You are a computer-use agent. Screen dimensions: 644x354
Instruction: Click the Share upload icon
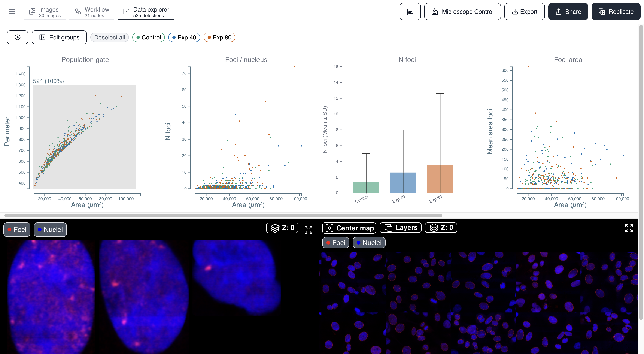point(559,12)
